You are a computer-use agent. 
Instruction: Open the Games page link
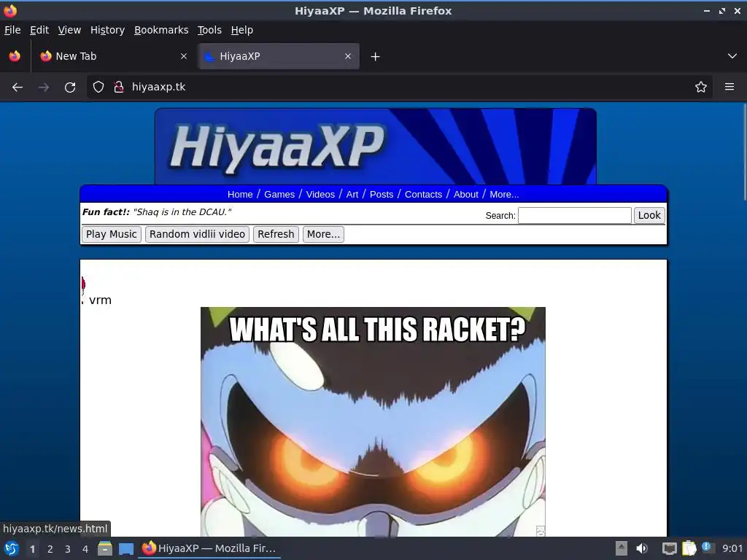(279, 194)
